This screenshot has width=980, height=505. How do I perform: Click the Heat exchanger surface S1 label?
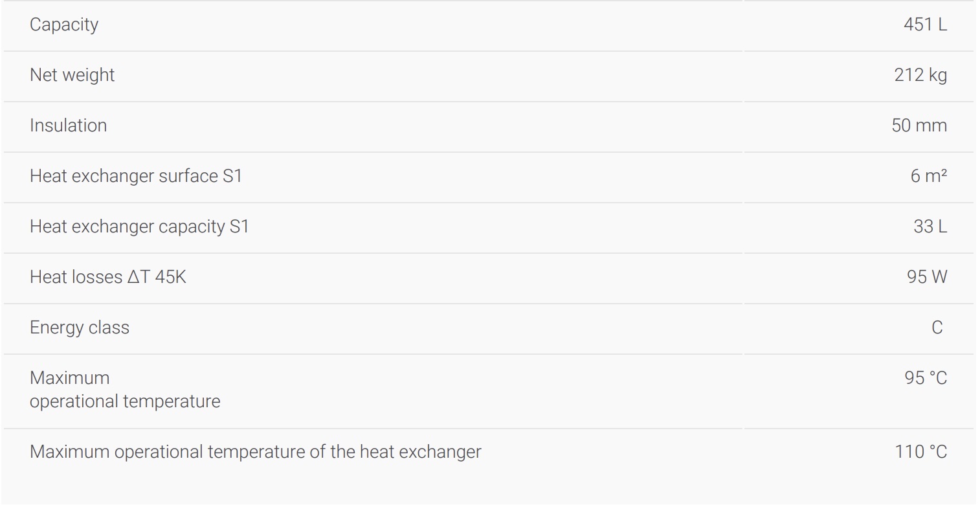click(135, 176)
